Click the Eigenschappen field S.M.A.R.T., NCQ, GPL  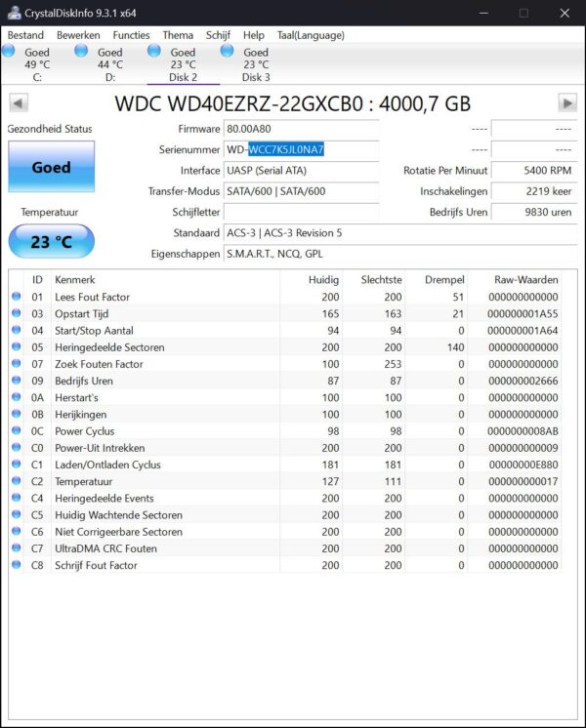[400, 254]
